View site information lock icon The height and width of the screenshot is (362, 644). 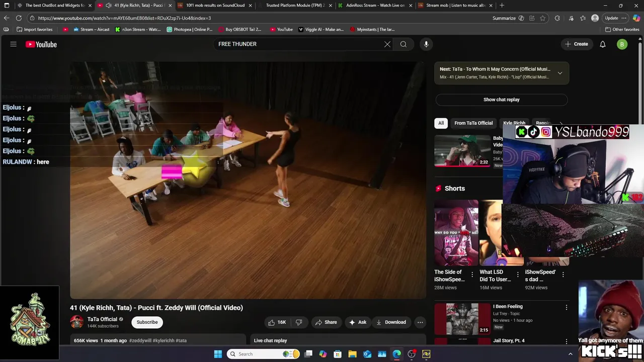point(32,18)
